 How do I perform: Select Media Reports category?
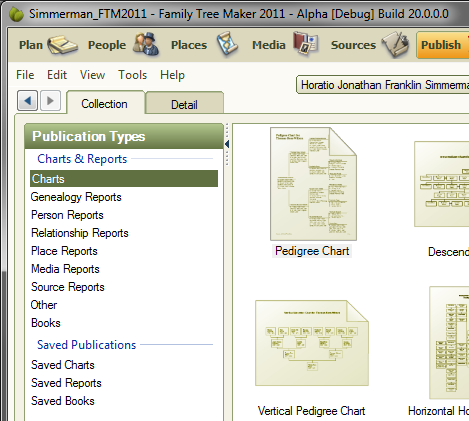coord(65,269)
